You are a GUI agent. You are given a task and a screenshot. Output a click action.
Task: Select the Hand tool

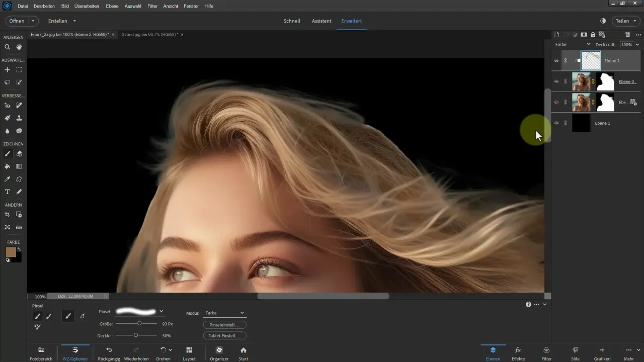19,47
